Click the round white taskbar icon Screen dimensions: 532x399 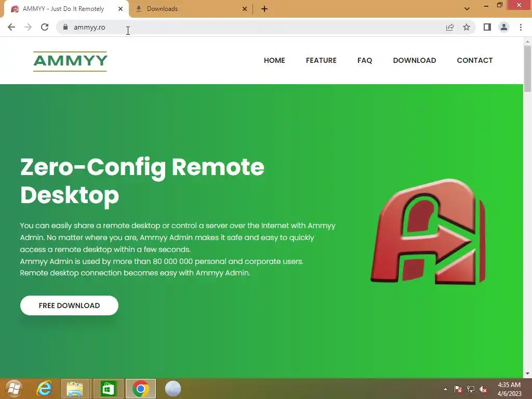pyautogui.click(x=172, y=389)
